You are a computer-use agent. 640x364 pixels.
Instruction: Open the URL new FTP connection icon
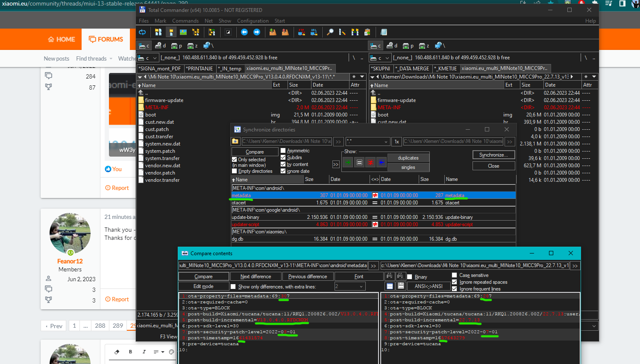314,32
